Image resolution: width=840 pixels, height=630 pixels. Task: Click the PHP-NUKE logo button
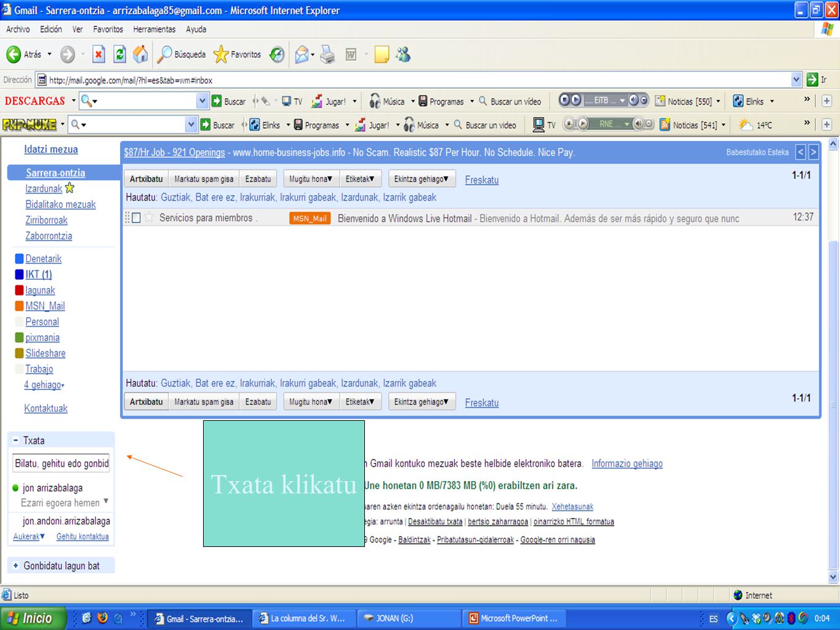[30, 125]
